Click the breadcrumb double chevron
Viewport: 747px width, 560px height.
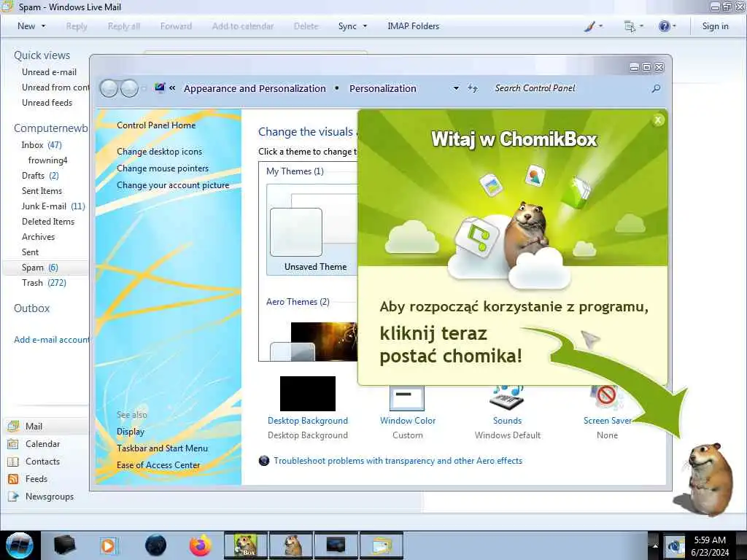tap(172, 88)
